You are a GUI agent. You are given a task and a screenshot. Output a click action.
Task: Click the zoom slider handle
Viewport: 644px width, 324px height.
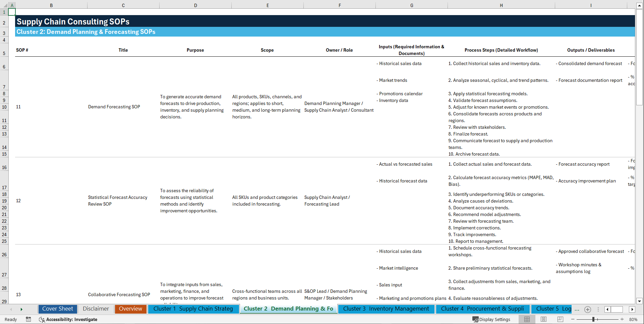click(x=593, y=319)
